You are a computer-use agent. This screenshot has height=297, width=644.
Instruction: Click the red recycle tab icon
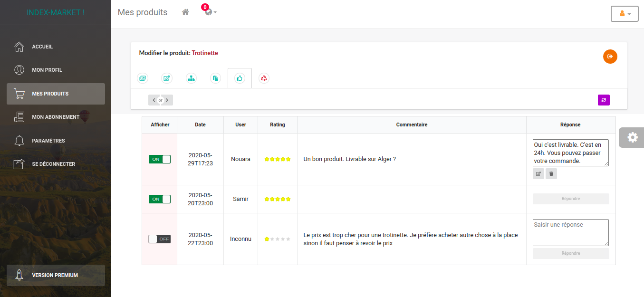click(x=264, y=78)
